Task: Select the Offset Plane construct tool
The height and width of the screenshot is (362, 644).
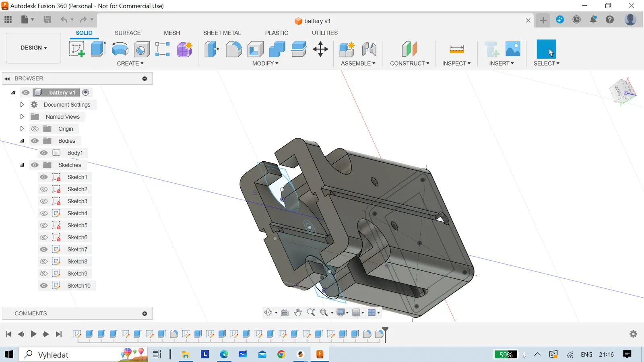Action: (409, 49)
